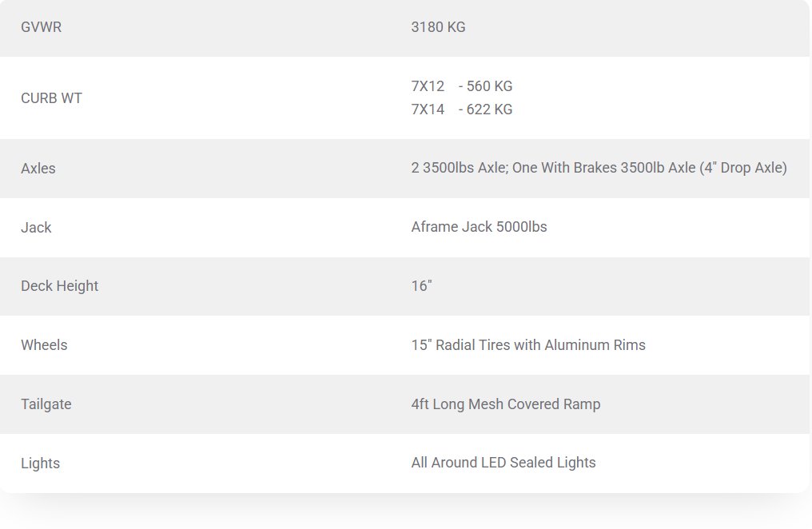The height and width of the screenshot is (529, 812).
Task: Click the 7X14 size text
Action: coord(428,109)
